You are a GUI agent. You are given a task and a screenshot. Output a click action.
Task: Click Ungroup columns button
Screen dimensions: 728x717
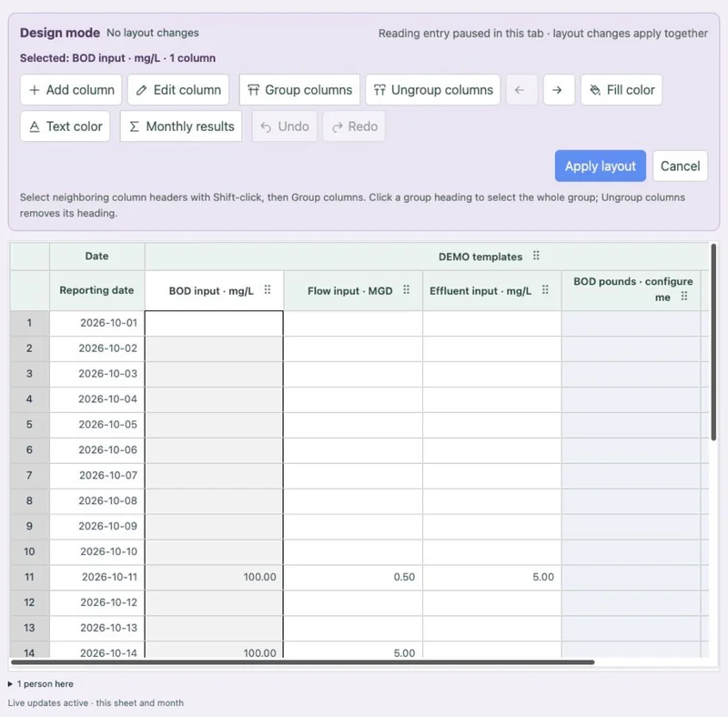click(433, 89)
